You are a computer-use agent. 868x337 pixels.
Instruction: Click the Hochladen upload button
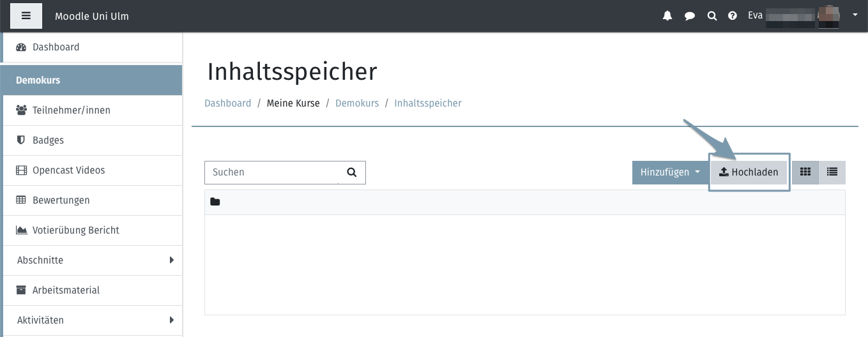pyautogui.click(x=749, y=172)
